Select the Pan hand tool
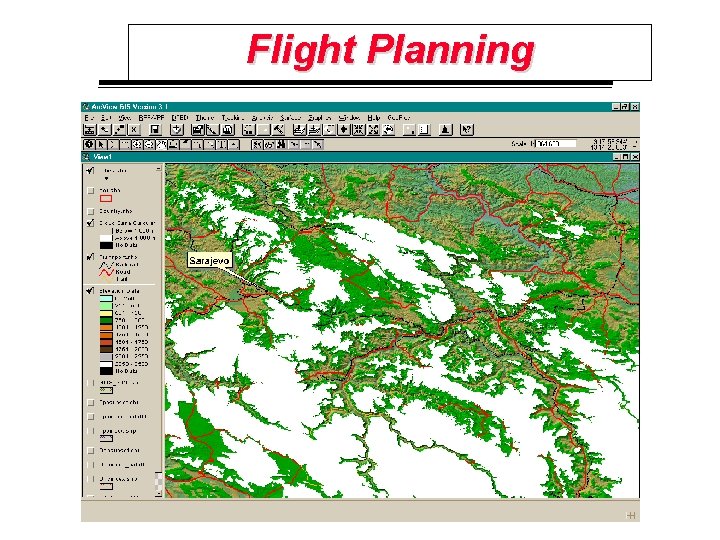The height and width of the screenshot is (540, 720). pos(161,145)
